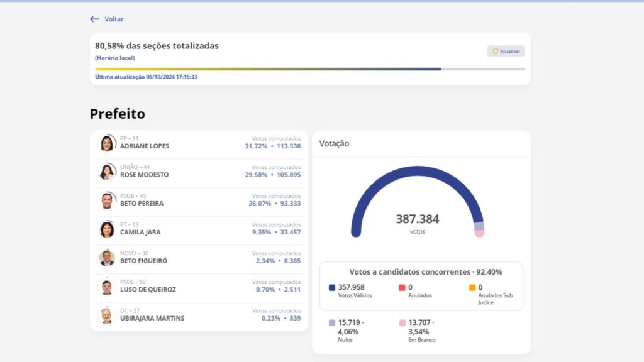Click Beto Pereira candidate photo
Screen dimensions: 644x362
tap(107, 200)
